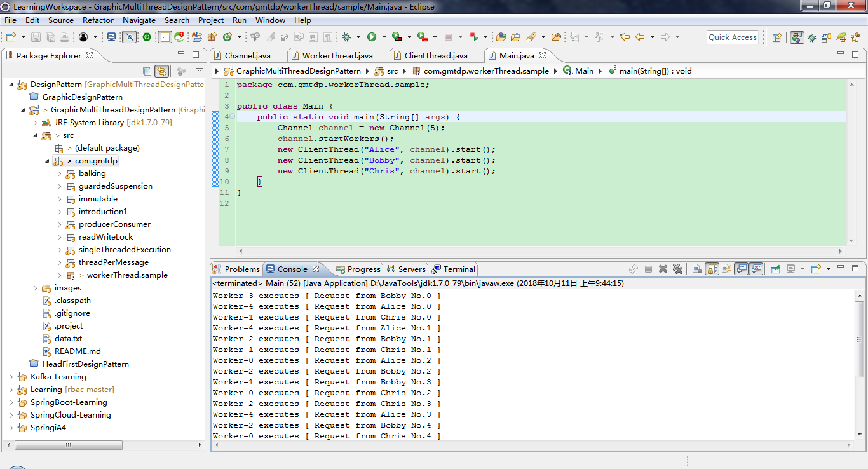
Task: Expand the Kafka-Learning project
Action: pyautogui.click(x=11, y=377)
